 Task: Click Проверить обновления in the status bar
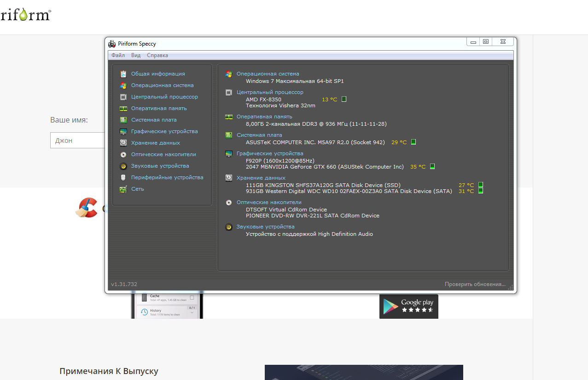(x=475, y=284)
